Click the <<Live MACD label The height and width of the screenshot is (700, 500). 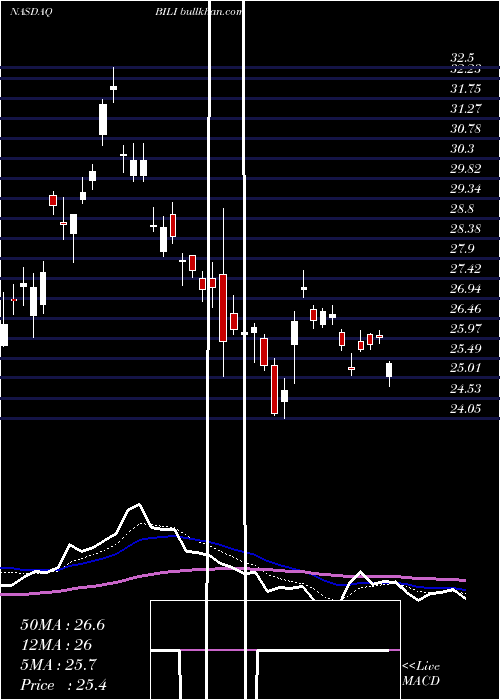pyautogui.click(x=421, y=674)
